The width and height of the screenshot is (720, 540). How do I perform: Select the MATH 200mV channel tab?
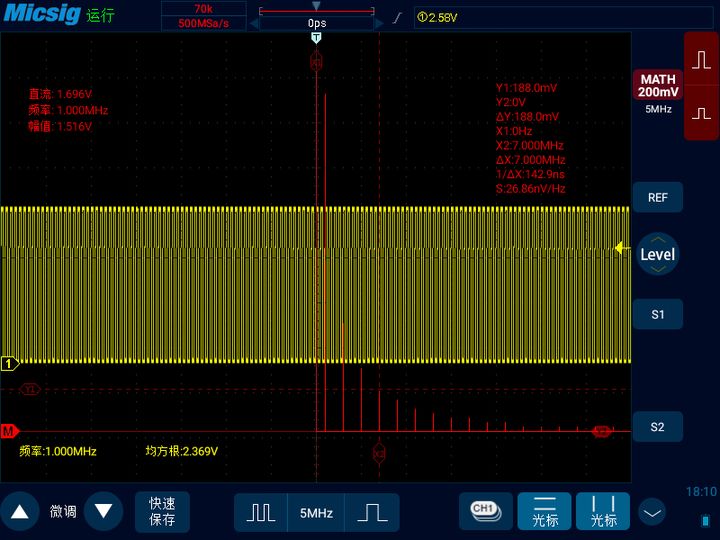[657, 92]
